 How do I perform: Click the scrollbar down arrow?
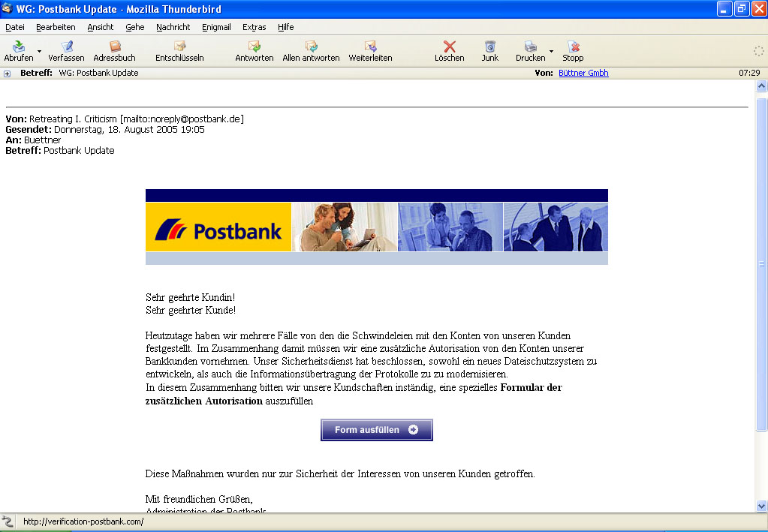762,506
